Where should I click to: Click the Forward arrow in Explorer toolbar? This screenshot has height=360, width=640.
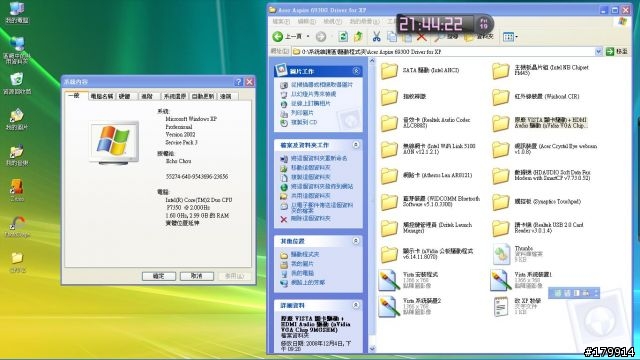point(321,37)
